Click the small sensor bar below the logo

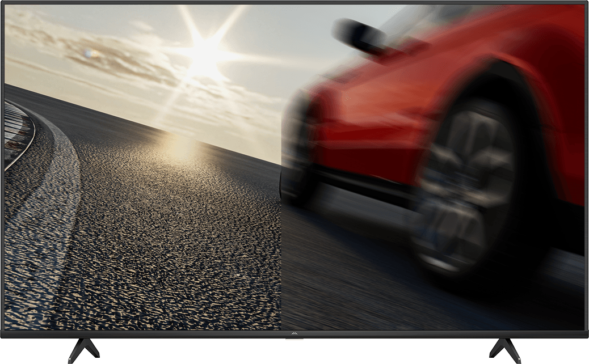click(x=294, y=339)
